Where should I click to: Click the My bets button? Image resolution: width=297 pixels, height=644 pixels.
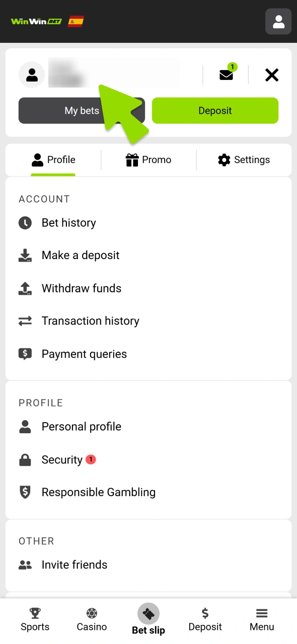[82, 110]
